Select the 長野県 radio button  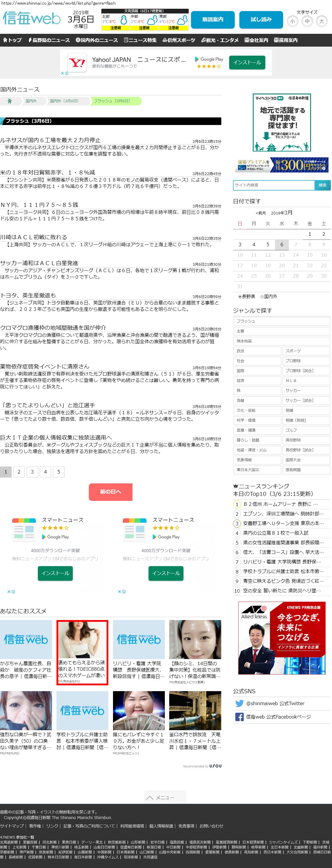pyautogui.click(x=240, y=297)
